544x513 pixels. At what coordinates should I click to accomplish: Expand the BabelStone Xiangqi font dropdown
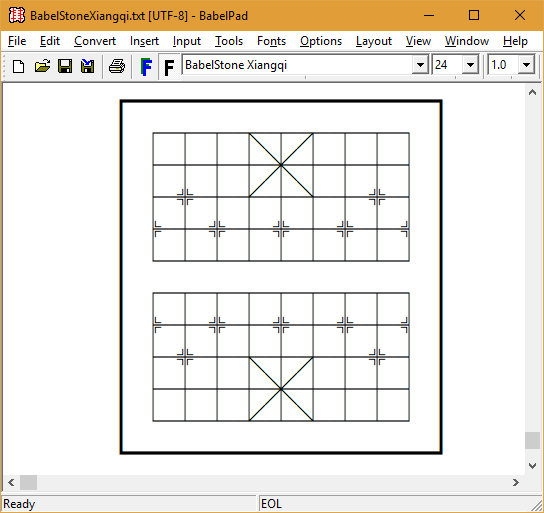pyautogui.click(x=420, y=65)
